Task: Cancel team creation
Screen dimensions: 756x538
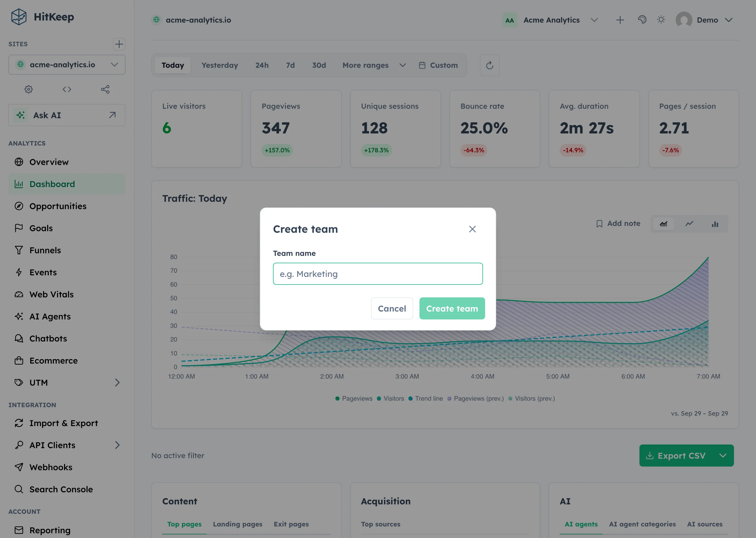Action: tap(392, 308)
